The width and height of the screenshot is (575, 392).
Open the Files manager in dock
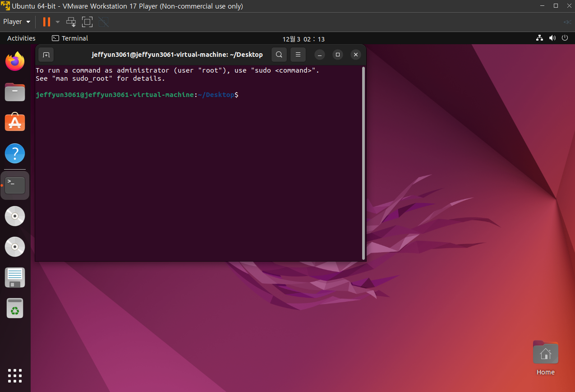tap(15, 92)
